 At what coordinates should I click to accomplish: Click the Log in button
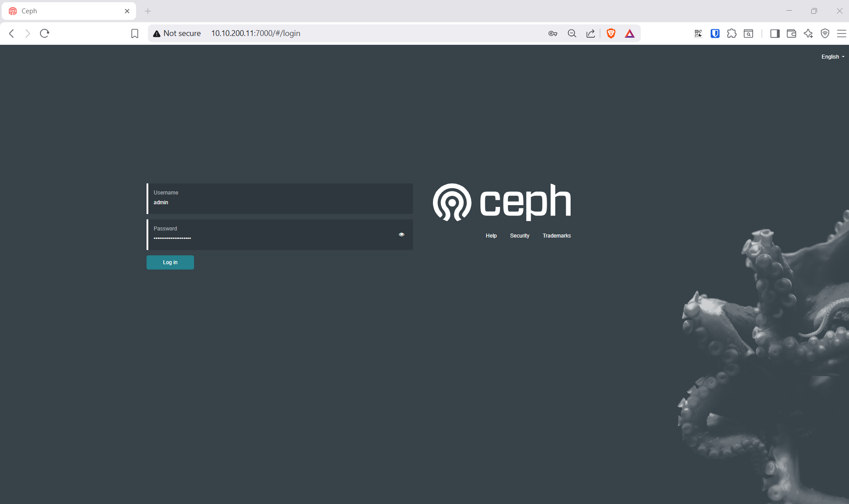point(170,262)
